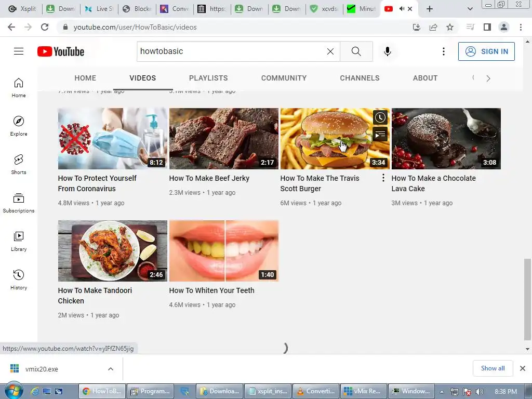Launch Internet Explorer from the taskbar

34,391
